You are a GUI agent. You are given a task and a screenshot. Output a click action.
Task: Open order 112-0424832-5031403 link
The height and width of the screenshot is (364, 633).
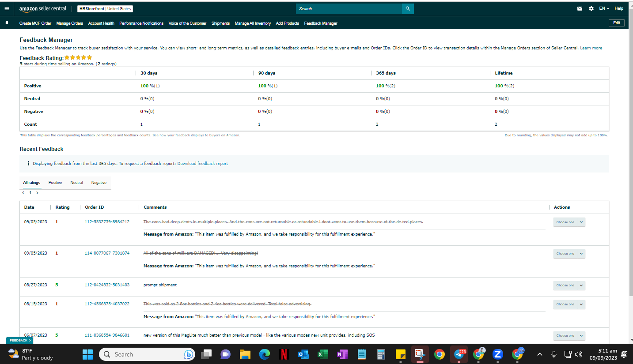point(107,285)
